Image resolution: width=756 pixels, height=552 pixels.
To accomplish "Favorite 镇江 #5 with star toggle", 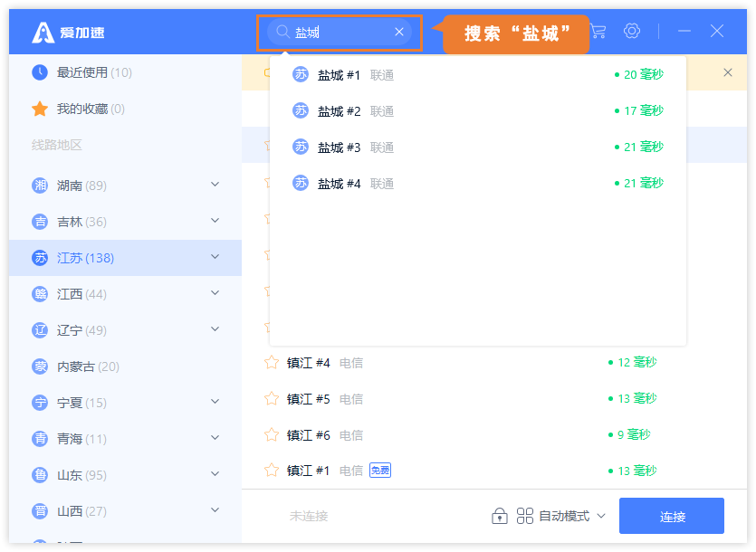I will tap(272, 399).
